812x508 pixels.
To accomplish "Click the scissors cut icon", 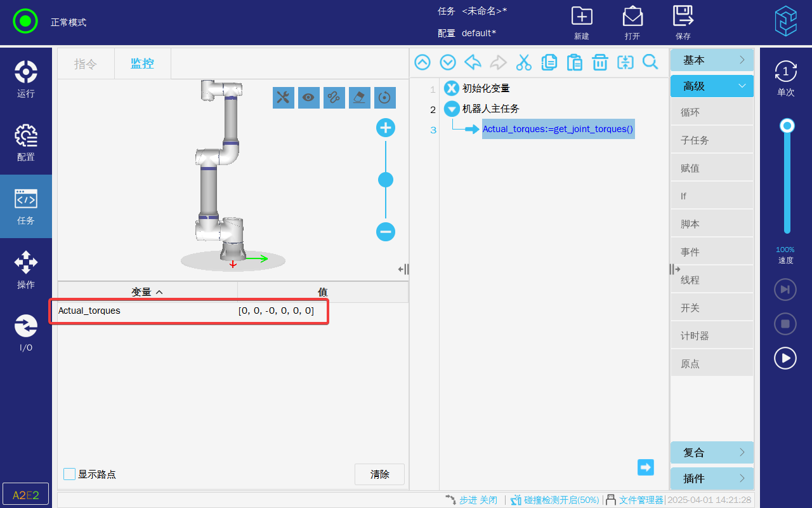I will click(x=523, y=62).
